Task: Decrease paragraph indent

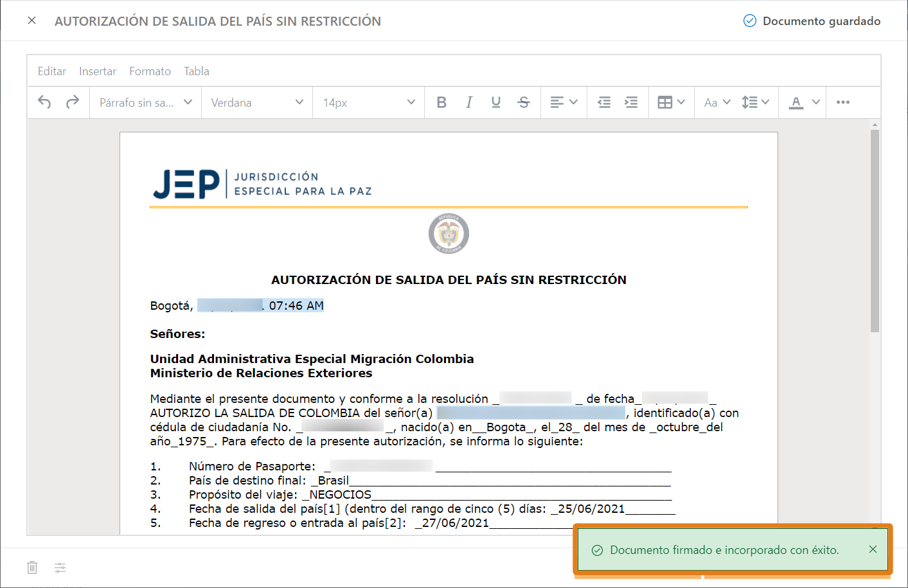Action: [x=604, y=102]
